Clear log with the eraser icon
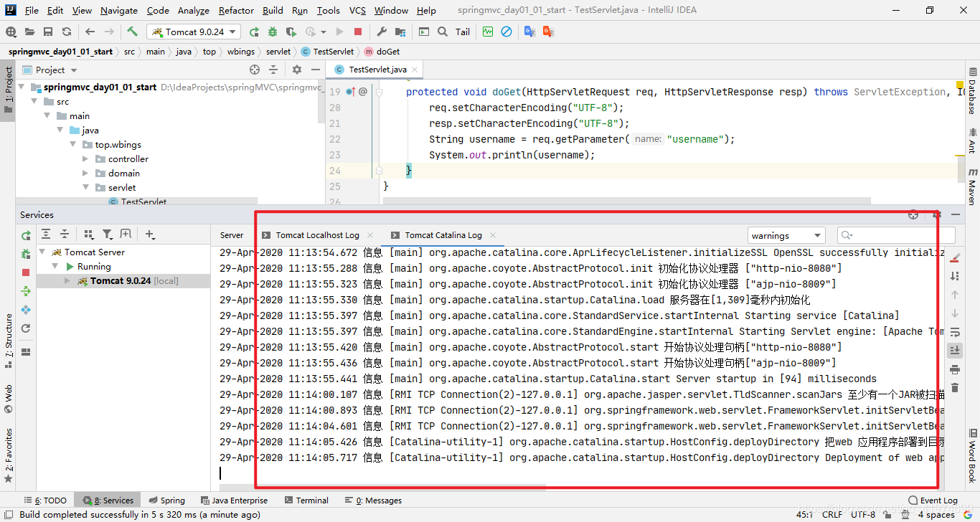 954,257
